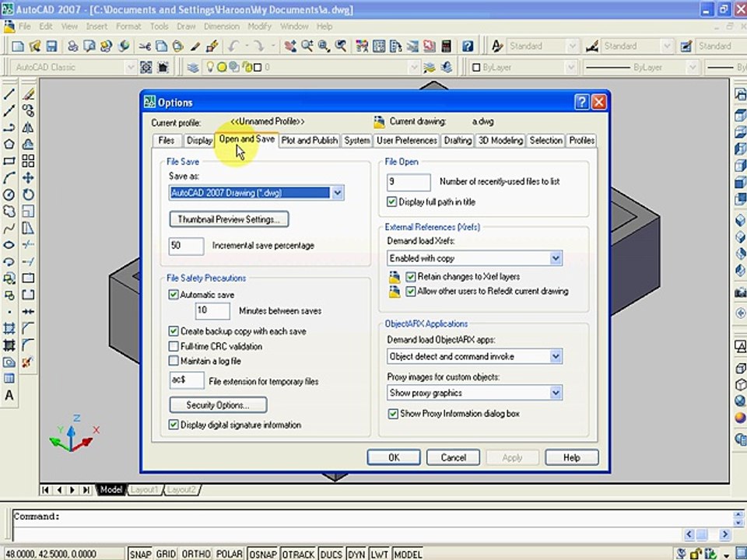The image size is (747, 560).
Task: Open the layer list dropdown
Action: coord(413,68)
